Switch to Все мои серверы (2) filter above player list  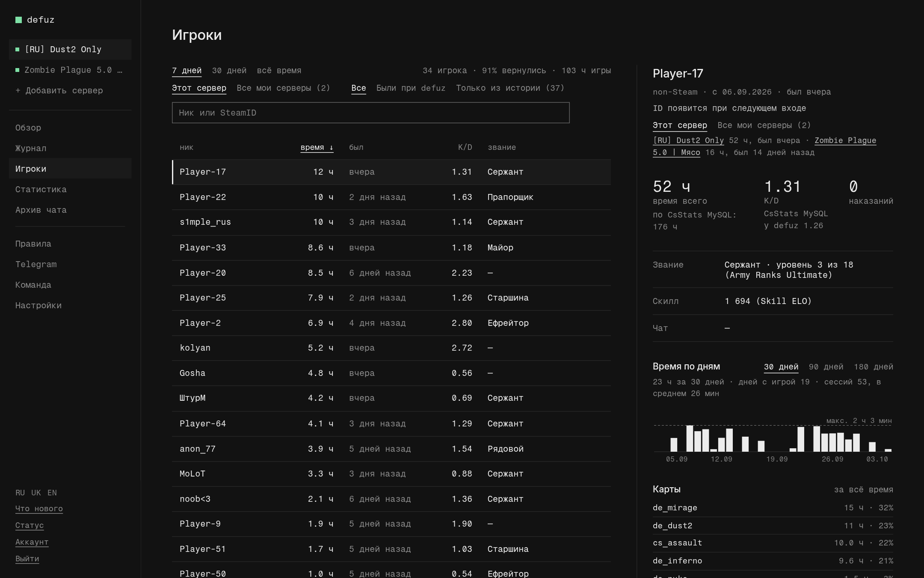283,88
